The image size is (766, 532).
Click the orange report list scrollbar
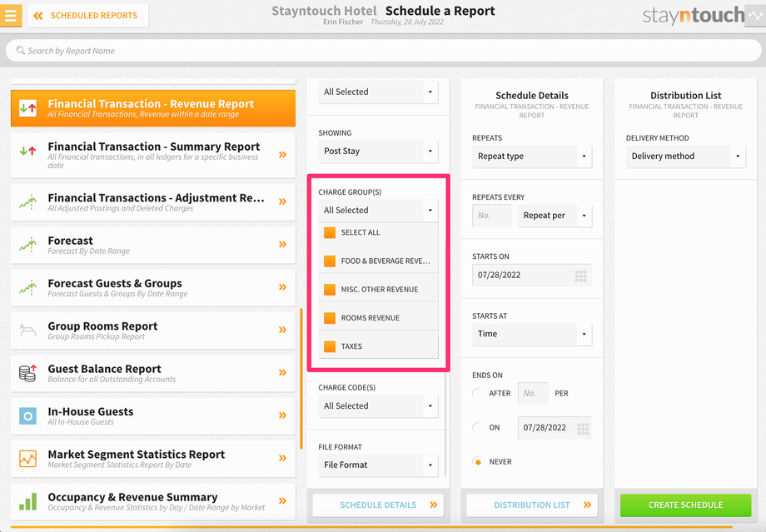(x=301, y=379)
